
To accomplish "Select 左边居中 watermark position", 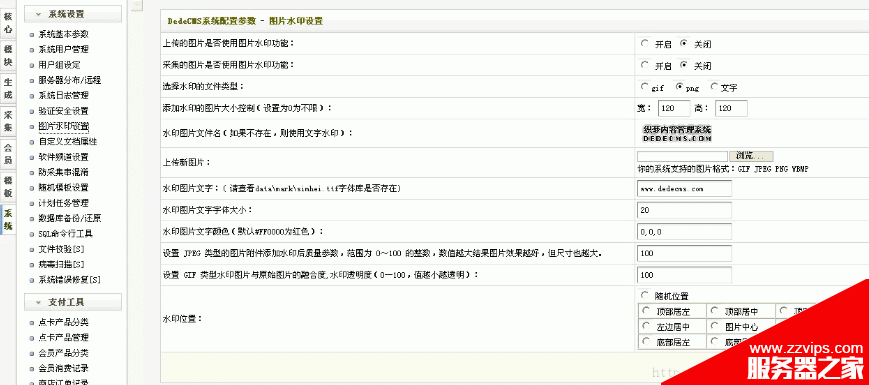I will tap(646, 326).
